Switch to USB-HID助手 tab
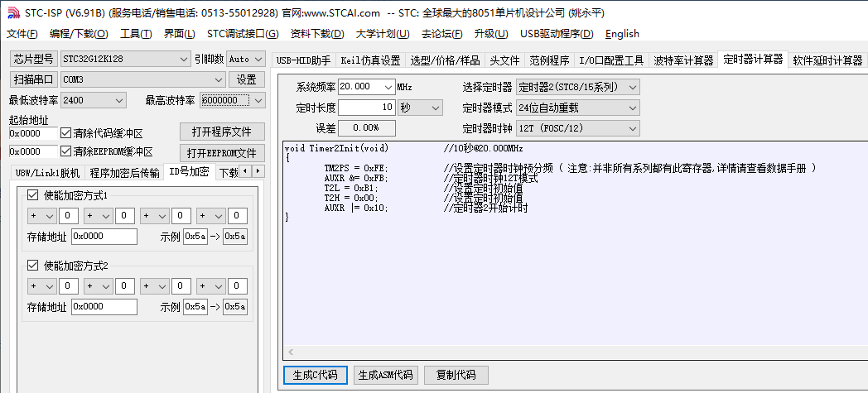The height and width of the screenshot is (393, 868). click(x=303, y=60)
